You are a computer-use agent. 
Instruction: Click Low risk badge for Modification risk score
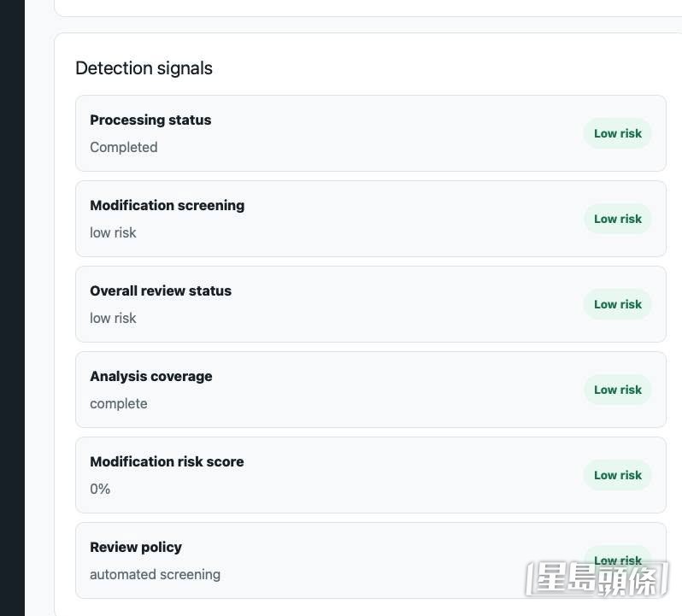click(617, 475)
